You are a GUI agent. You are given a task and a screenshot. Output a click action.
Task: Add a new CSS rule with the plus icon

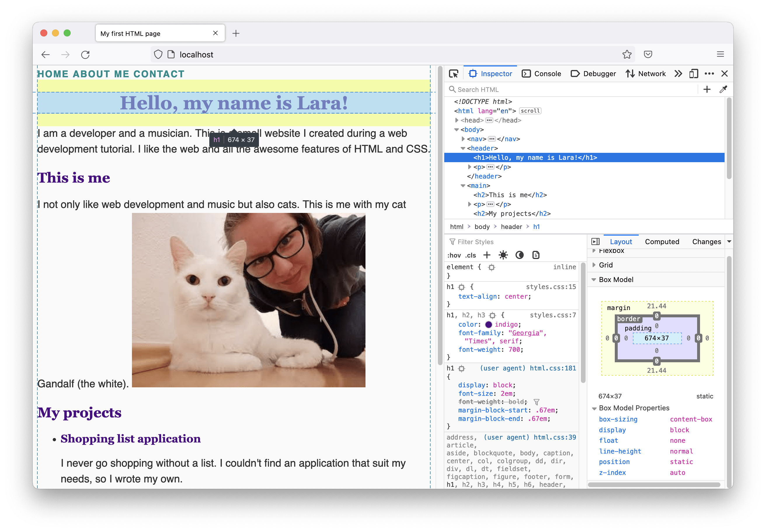click(x=487, y=255)
